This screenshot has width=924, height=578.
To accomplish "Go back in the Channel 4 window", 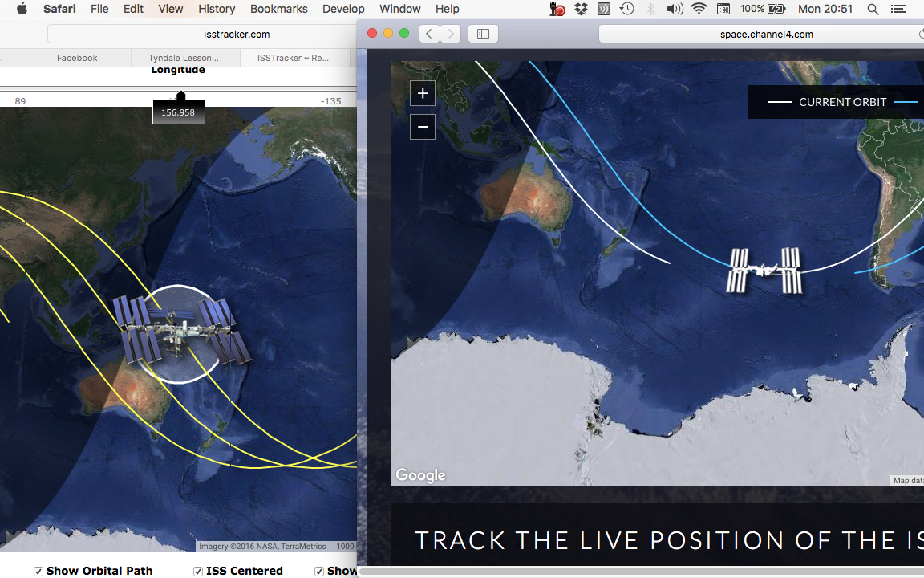I will coord(429,34).
